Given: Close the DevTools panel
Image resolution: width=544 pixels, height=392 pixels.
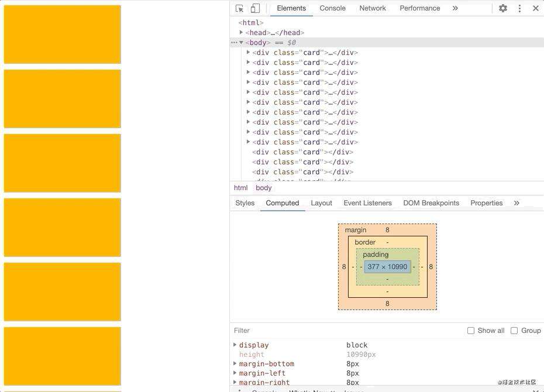Looking at the screenshot, I should click(x=535, y=8).
